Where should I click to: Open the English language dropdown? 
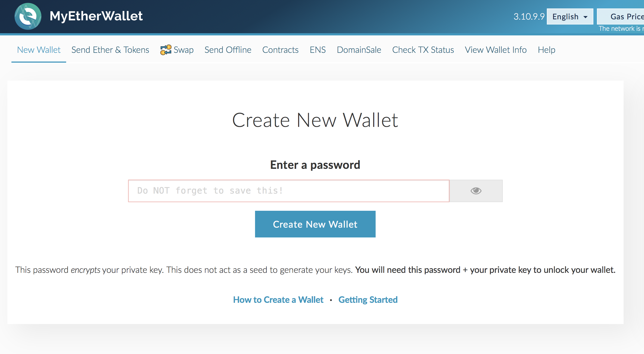point(569,17)
